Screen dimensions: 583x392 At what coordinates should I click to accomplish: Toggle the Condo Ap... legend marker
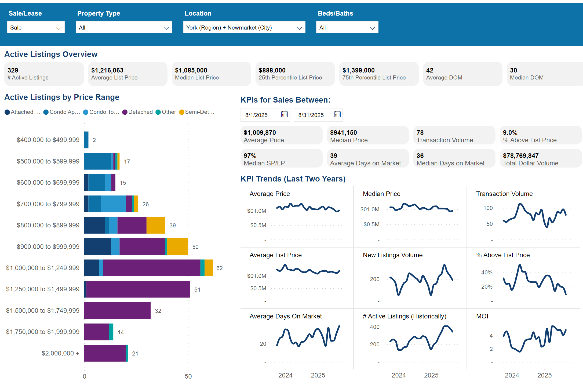pos(46,112)
